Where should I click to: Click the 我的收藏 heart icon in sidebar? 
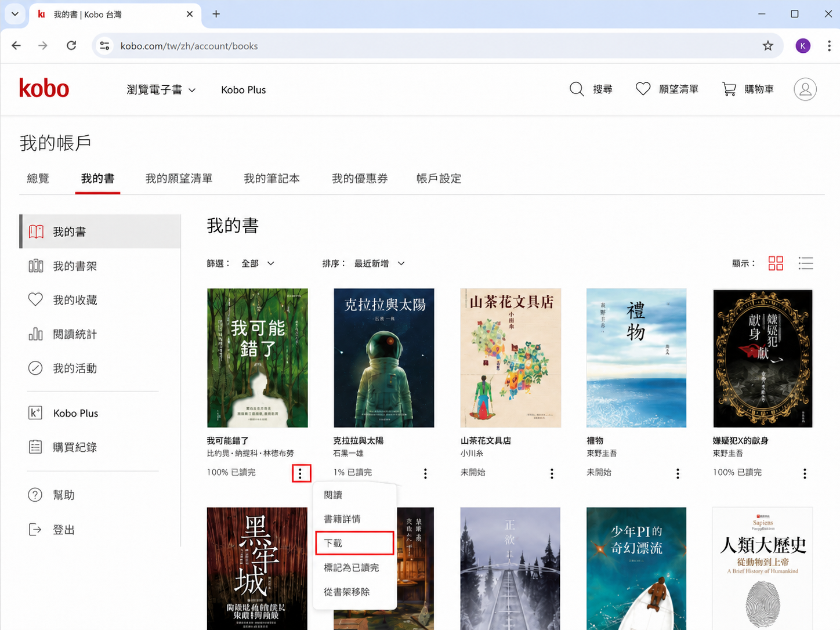[x=35, y=299]
